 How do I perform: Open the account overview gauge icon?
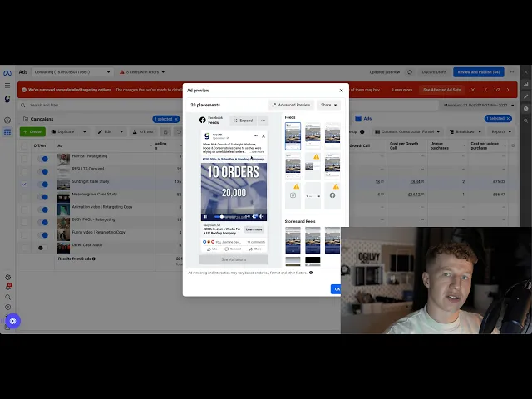point(7,120)
